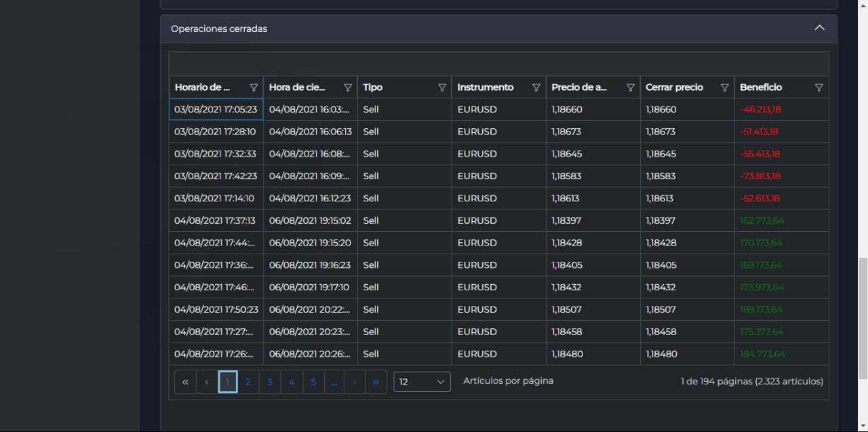Sort by Beneficio column header
Image resolution: width=868 pixels, height=432 pixels.
(761, 87)
